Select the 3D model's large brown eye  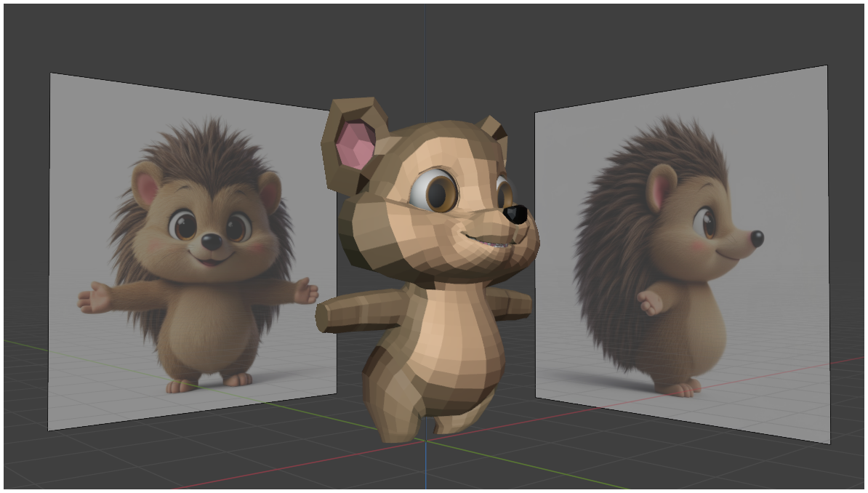click(436, 191)
